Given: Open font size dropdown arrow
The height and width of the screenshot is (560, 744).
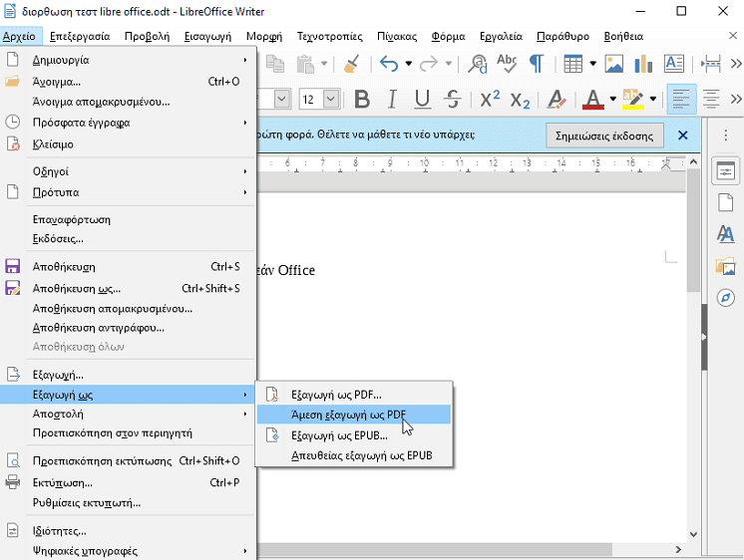Looking at the screenshot, I should (x=331, y=99).
